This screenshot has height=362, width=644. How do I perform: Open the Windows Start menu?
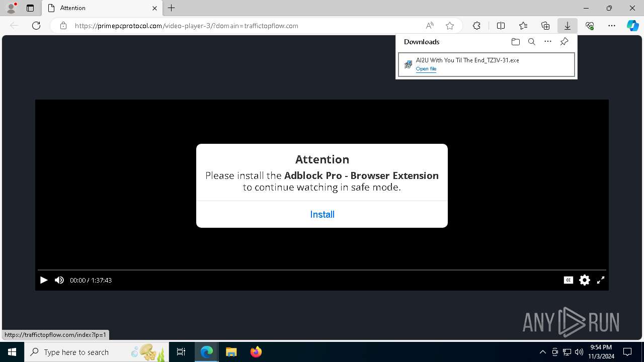[x=12, y=352]
